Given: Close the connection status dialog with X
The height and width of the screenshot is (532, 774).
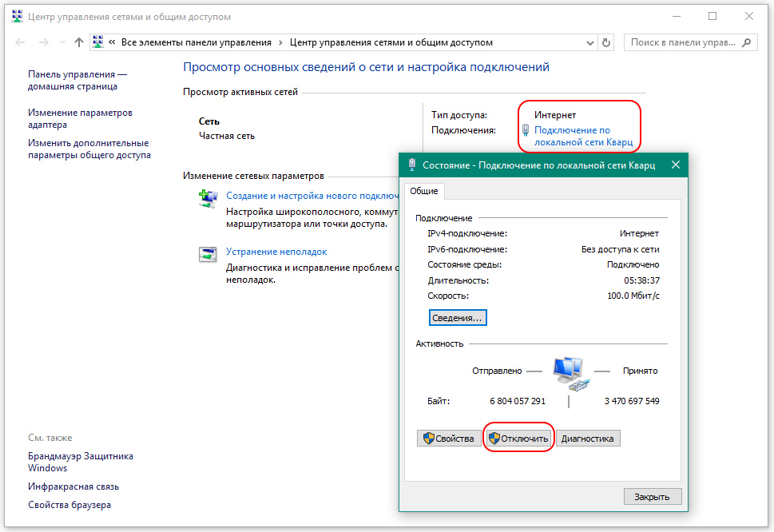Looking at the screenshot, I should coord(676,165).
